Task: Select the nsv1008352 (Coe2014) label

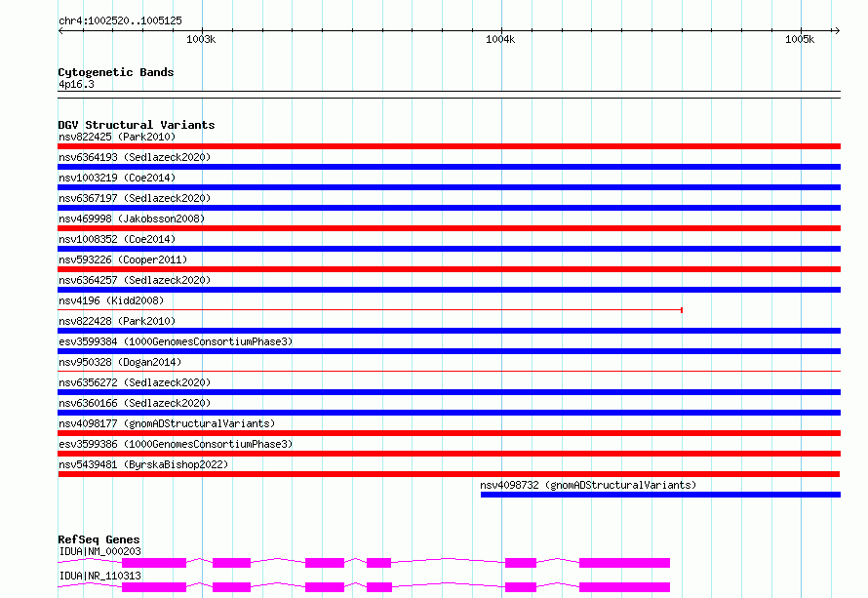Action: (x=117, y=239)
